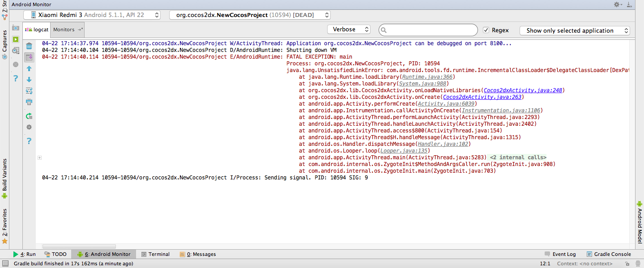Enable or disable the Regex checkbox

[x=486, y=30]
